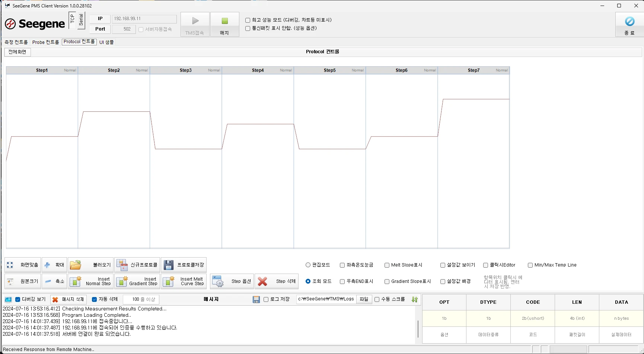Click Insert Melt Curve Step button
This screenshot has width=644, height=354.
point(184,281)
